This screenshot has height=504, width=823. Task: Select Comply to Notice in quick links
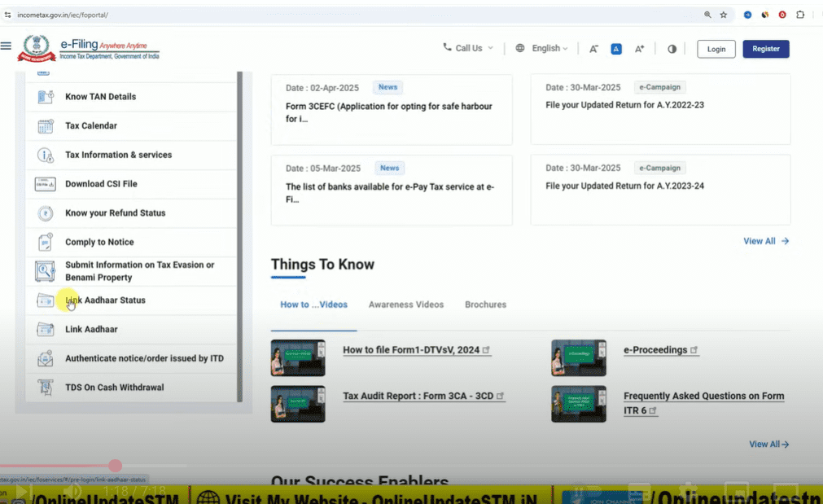(x=131, y=242)
